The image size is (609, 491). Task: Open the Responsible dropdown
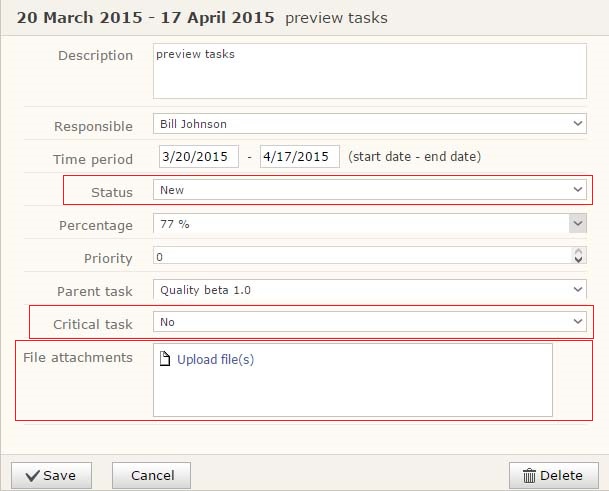(x=369, y=124)
